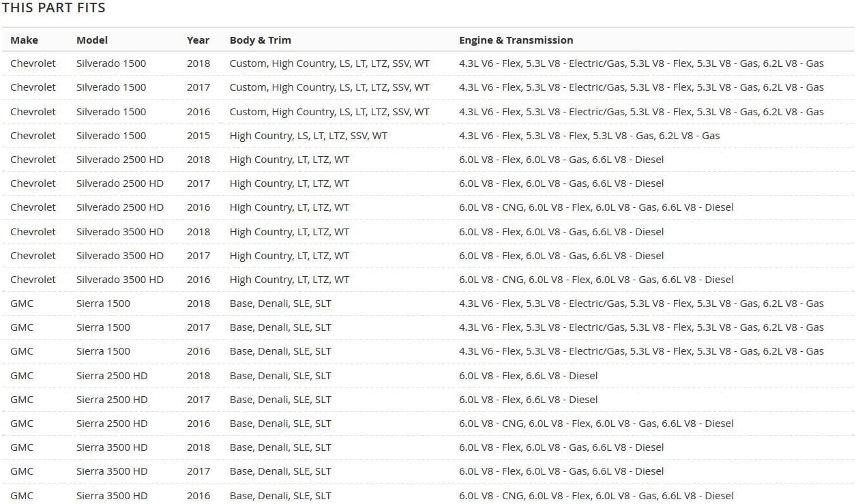Click year 2017 in the Silverado 3500 HD row
Screen dimensions: 856x504
click(198, 256)
